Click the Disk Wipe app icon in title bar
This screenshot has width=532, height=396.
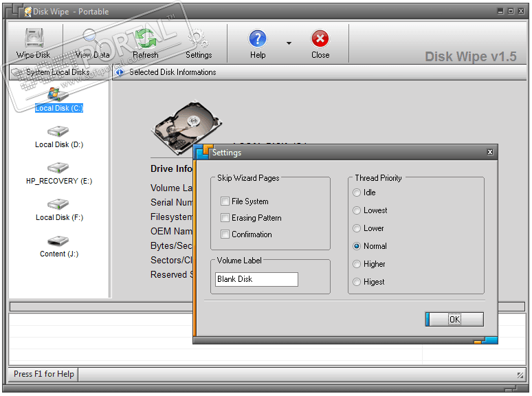(x=27, y=12)
